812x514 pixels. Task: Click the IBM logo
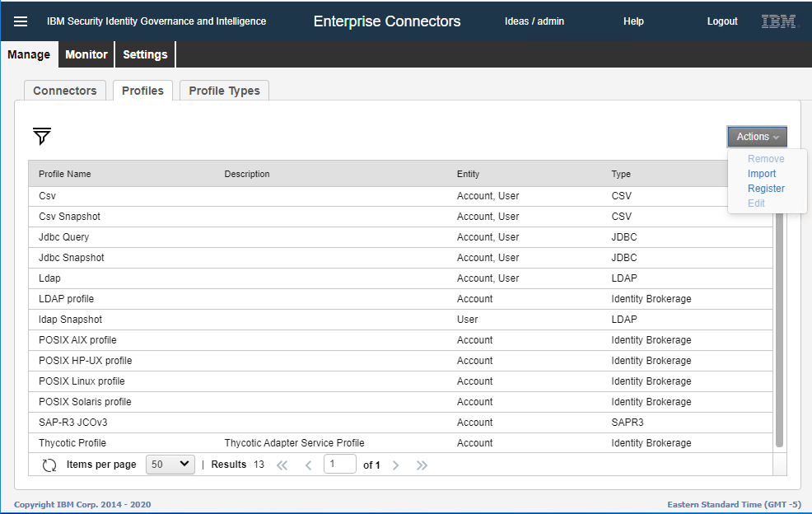778,22
